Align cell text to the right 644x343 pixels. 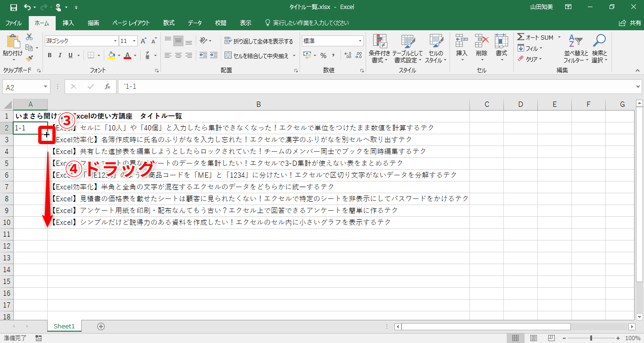pyautogui.click(x=189, y=55)
